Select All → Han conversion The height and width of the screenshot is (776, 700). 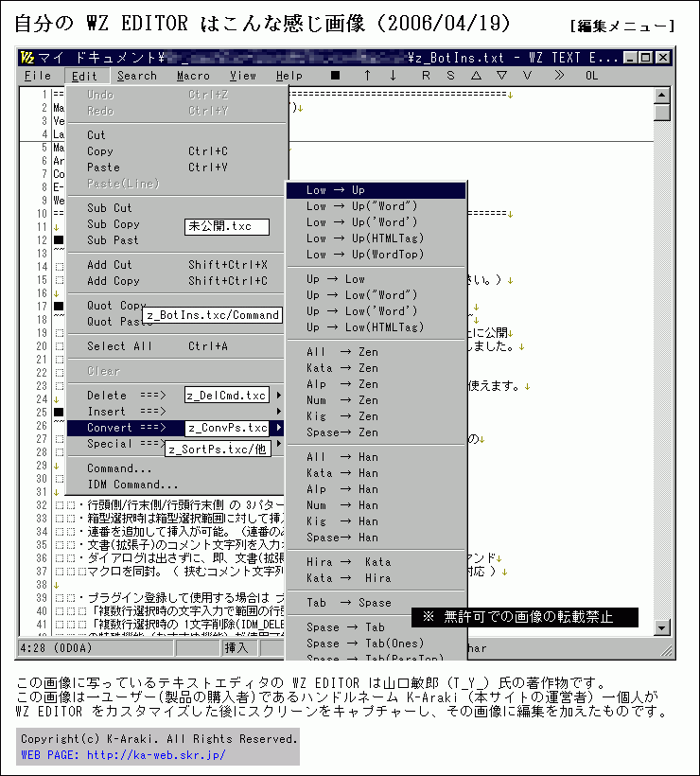pyautogui.click(x=376, y=457)
